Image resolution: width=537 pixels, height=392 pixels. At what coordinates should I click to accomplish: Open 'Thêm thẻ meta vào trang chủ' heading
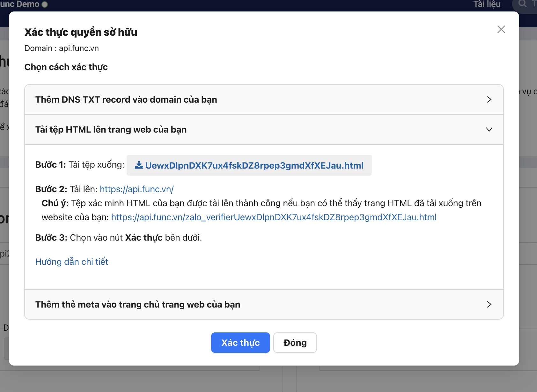(x=137, y=304)
